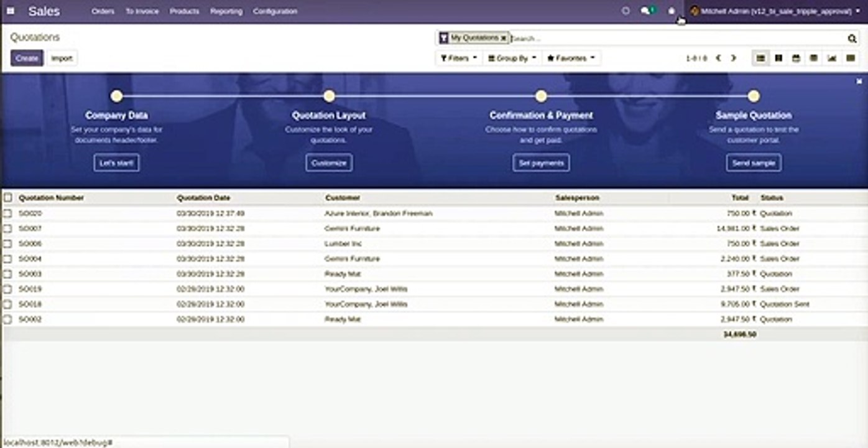Screen dimensions: 868x448
Task: Click the Quotation Sent status cell
Action: click(x=785, y=304)
